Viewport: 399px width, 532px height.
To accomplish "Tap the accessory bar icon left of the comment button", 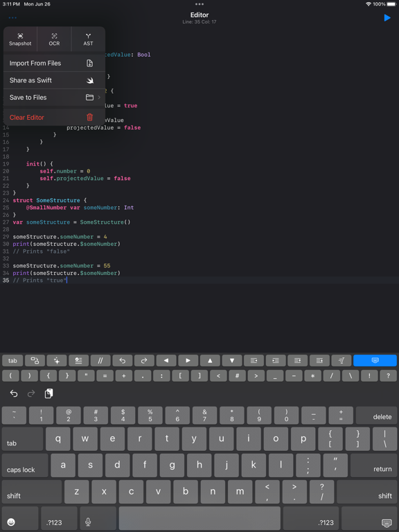I will (78, 360).
